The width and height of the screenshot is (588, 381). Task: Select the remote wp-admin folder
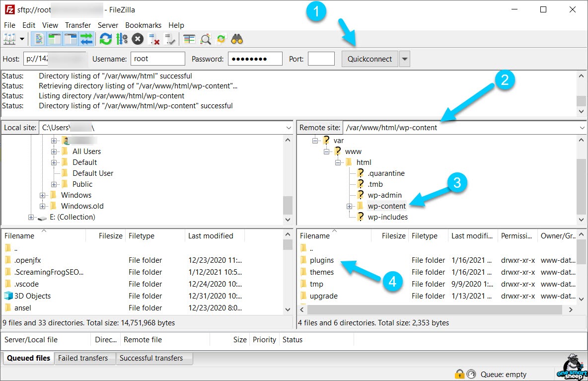pos(384,195)
